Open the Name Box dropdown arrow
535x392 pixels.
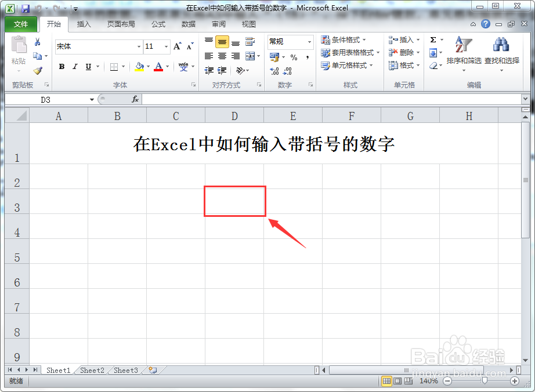[92, 100]
